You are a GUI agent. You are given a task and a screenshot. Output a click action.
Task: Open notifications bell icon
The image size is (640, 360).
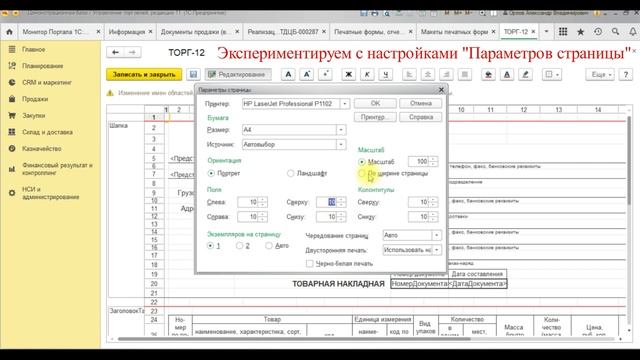coord(633,32)
